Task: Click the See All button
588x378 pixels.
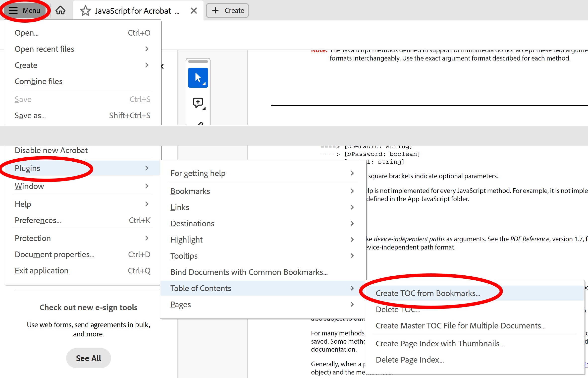Action: tap(88, 358)
